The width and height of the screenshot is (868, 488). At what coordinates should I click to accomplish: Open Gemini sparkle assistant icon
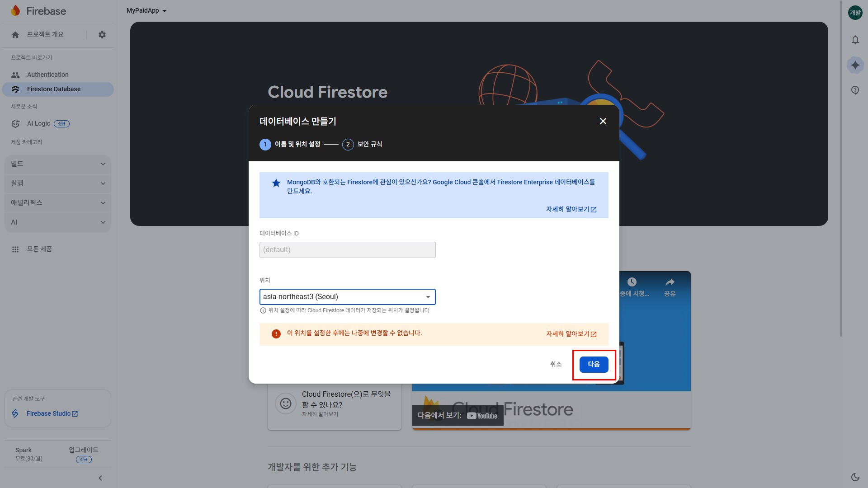855,65
